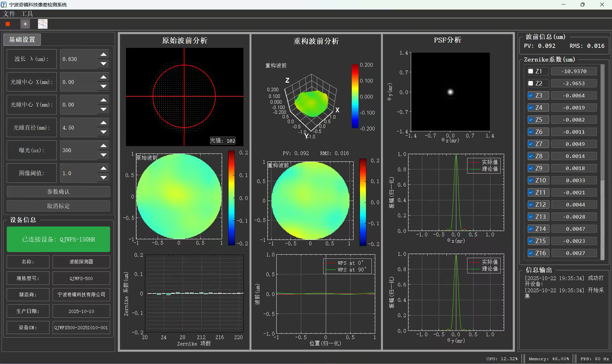Click the 光瞳中心 Y input field

[x=78, y=105]
